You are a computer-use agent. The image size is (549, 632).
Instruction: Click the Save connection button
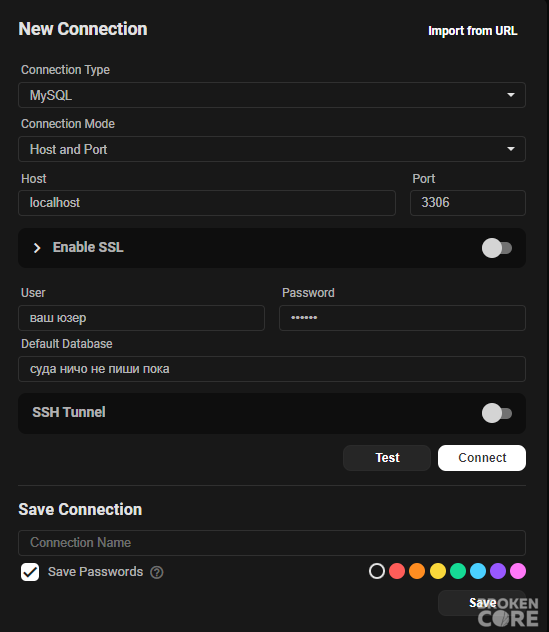(482, 603)
